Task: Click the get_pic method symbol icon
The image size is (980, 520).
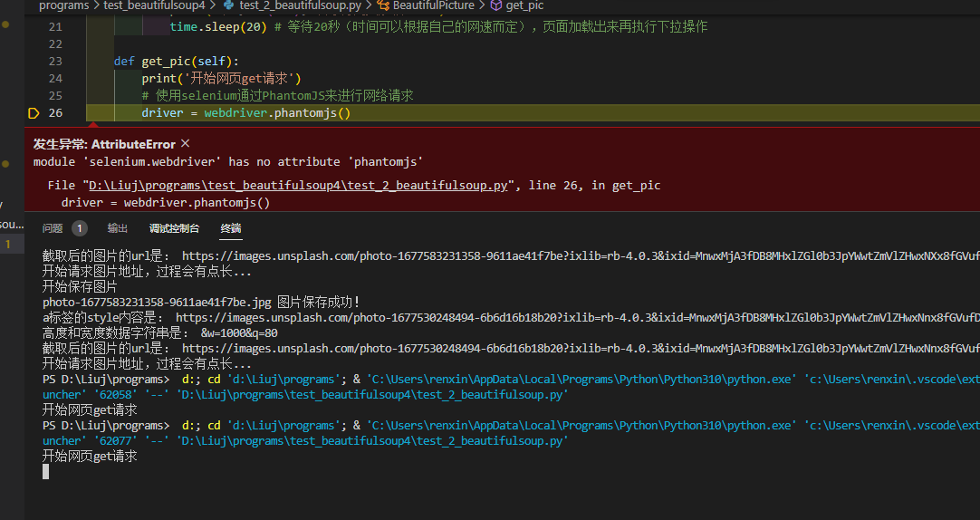Action: click(495, 5)
